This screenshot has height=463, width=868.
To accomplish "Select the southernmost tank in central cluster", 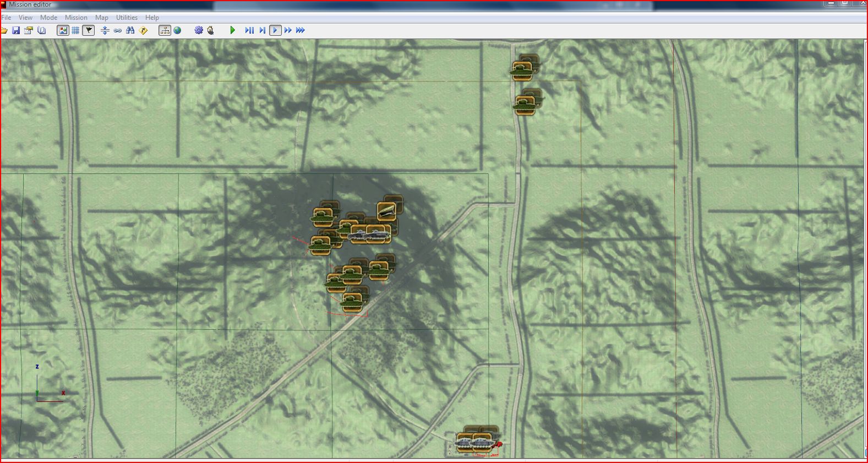I will click(x=352, y=302).
